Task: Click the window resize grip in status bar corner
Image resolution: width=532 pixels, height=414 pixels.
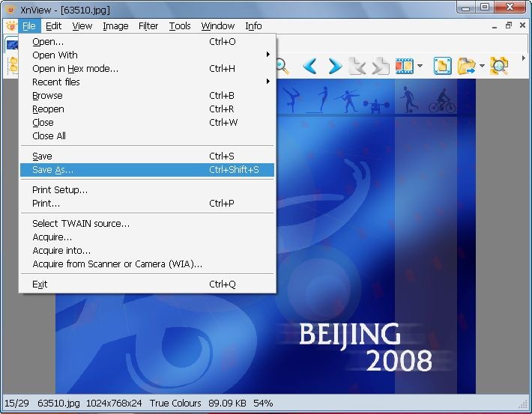Action: point(523,404)
